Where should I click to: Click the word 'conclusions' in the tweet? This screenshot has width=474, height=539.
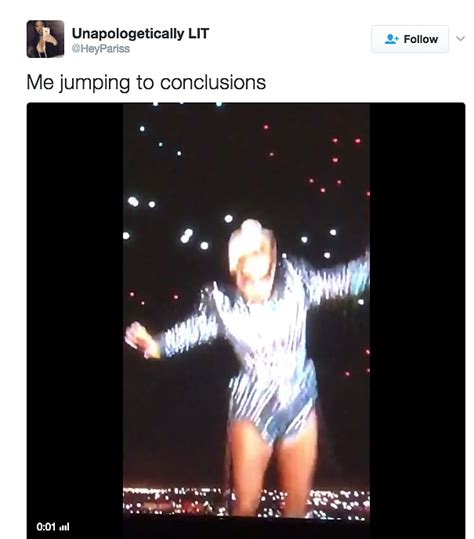[x=213, y=83]
